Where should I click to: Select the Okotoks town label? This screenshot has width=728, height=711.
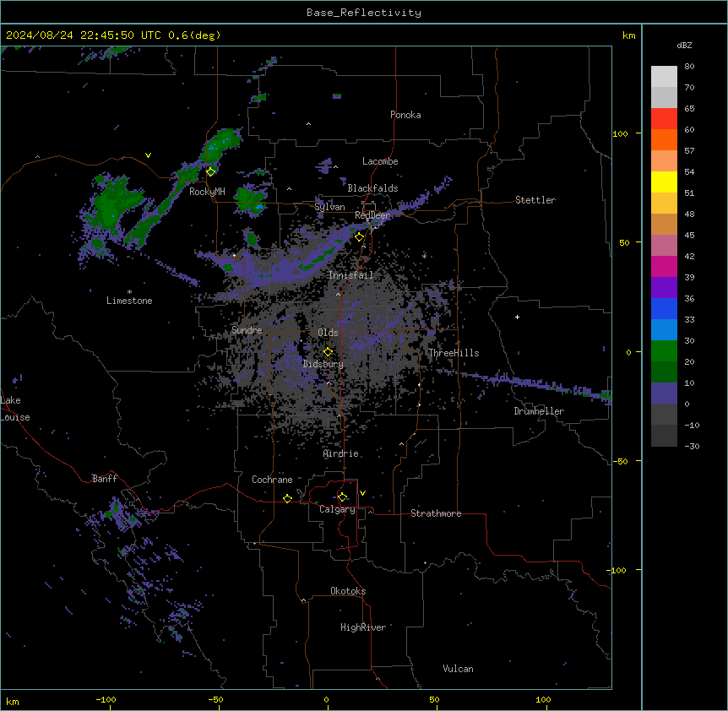(348, 591)
